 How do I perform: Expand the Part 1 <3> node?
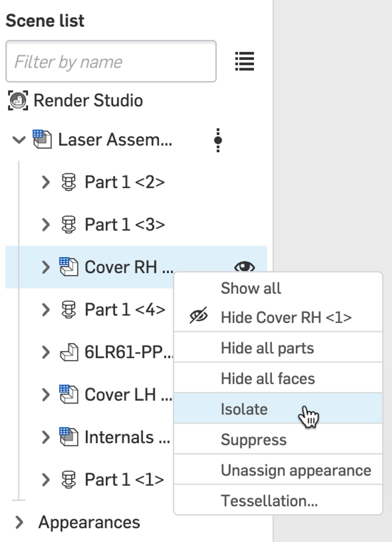click(x=46, y=225)
